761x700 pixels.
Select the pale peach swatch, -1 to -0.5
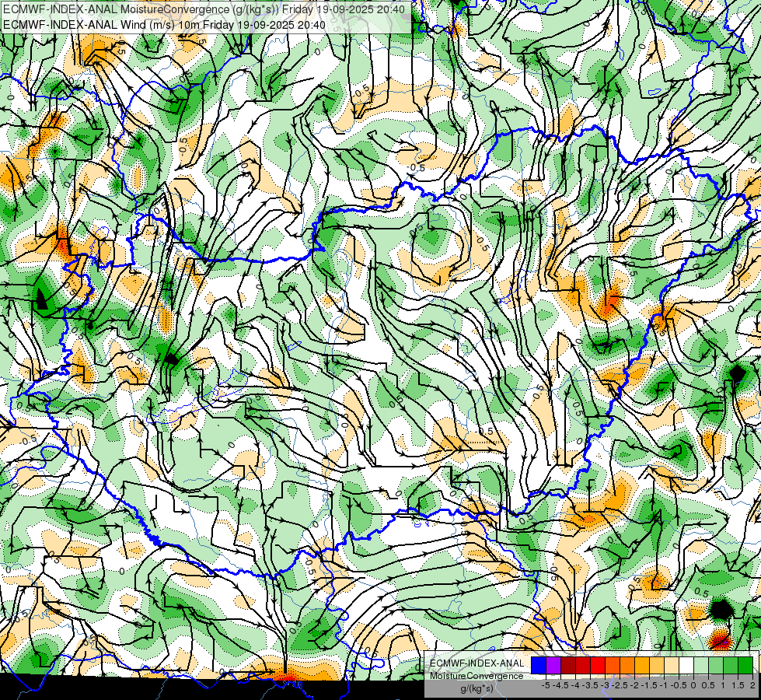pyautogui.click(x=672, y=665)
